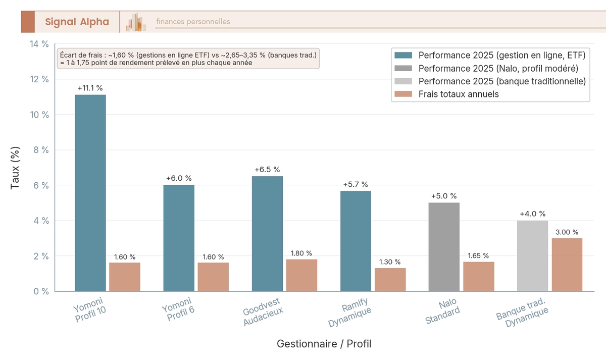
Task: Click the teal legend swatch for gestion en ligne ETF
Action: [x=402, y=55]
